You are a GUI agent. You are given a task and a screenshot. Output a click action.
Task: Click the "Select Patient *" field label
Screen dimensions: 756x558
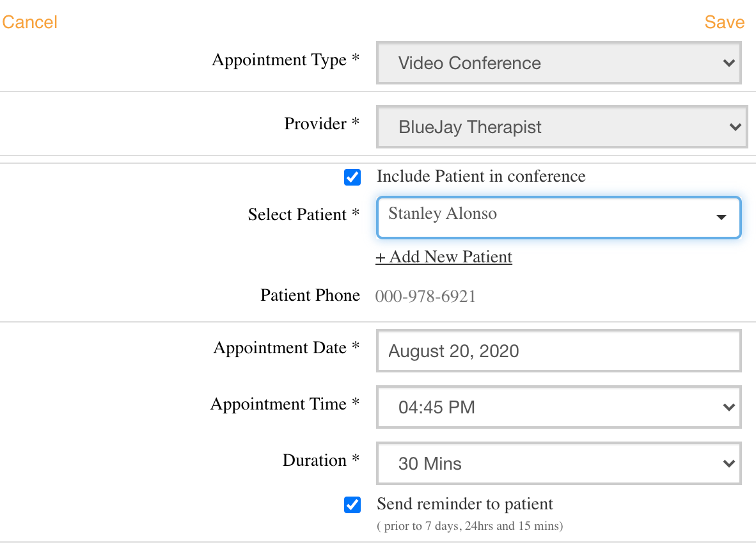click(x=303, y=214)
